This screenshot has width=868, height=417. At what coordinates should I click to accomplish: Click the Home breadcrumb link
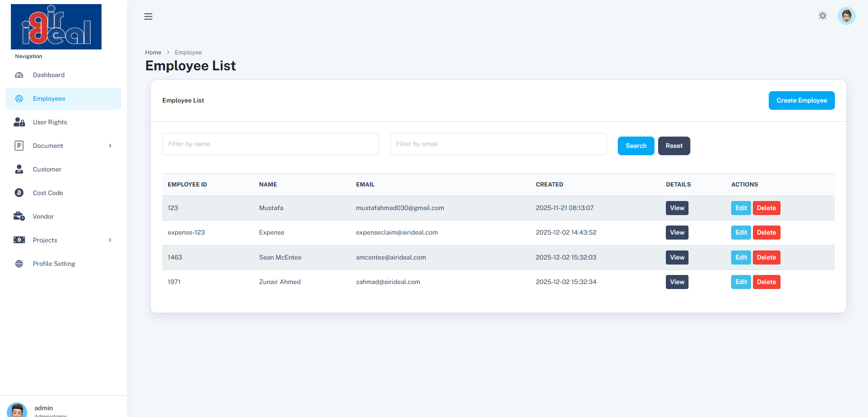click(153, 53)
